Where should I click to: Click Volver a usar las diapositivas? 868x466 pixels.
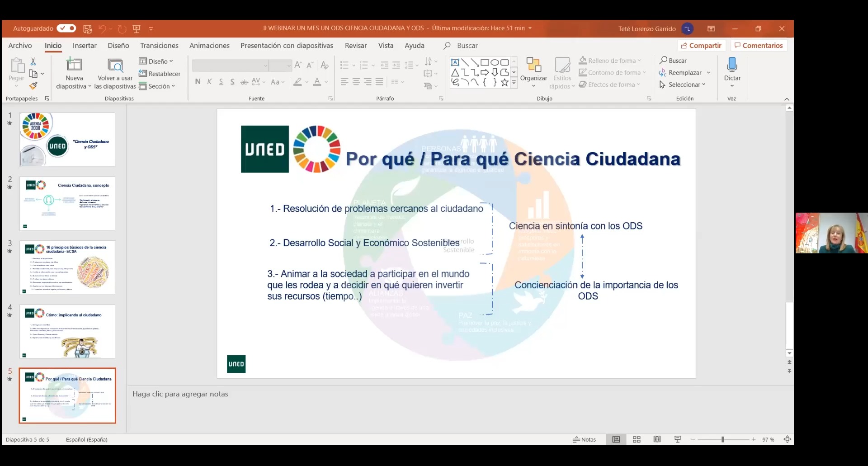click(115, 74)
